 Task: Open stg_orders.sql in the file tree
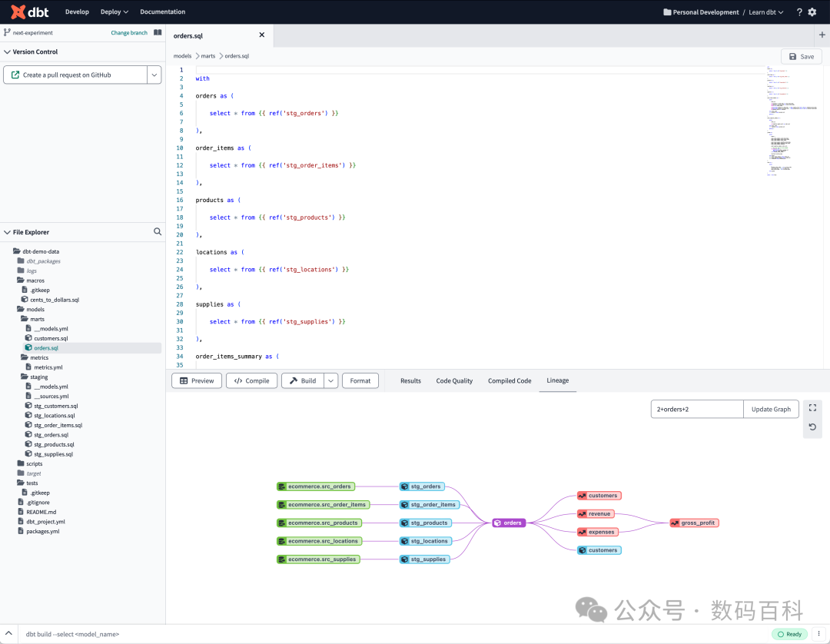(x=51, y=435)
